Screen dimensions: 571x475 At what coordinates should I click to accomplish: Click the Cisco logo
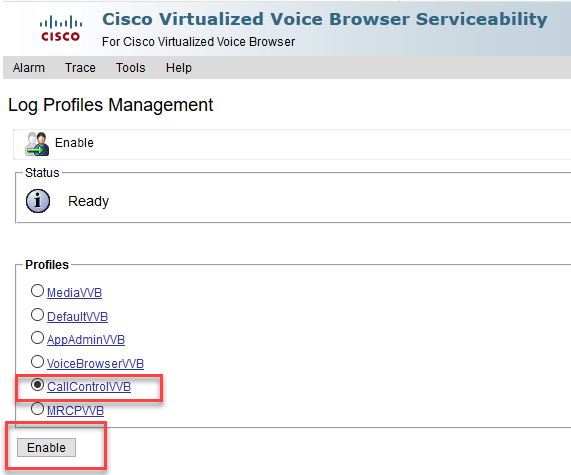[60, 28]
